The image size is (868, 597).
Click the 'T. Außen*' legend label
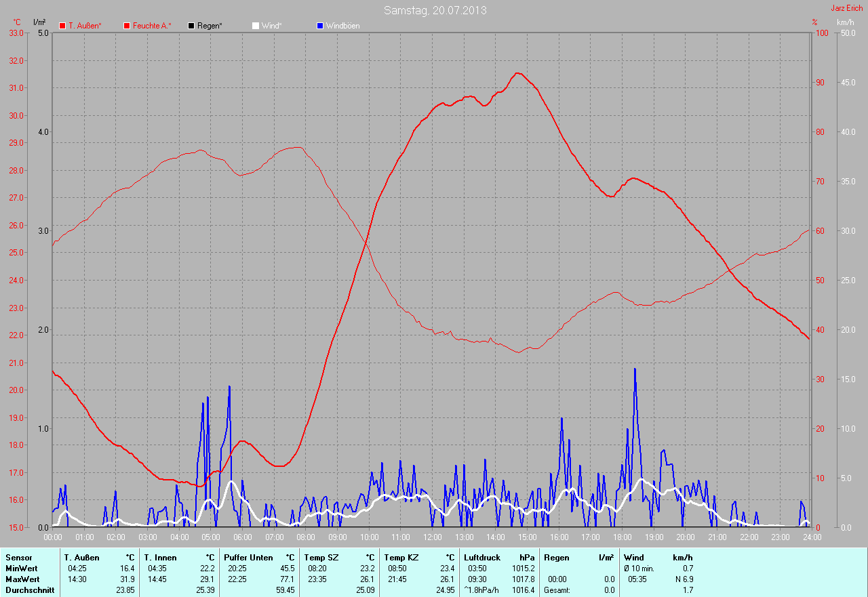[85, 26]
